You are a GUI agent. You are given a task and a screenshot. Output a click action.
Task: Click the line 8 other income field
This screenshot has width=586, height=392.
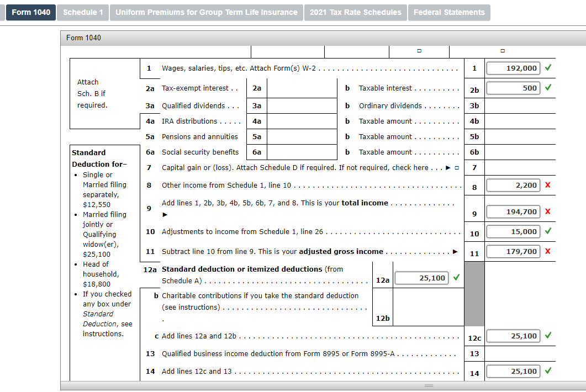coord(513,186)
